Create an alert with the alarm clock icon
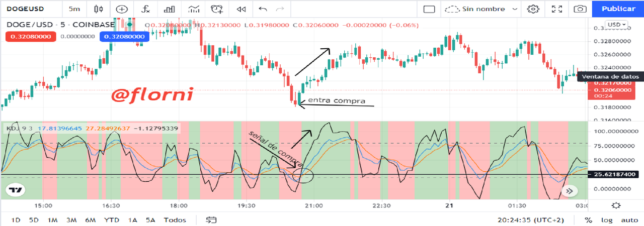This screenshot has height=226, width=644. (217, 9)
